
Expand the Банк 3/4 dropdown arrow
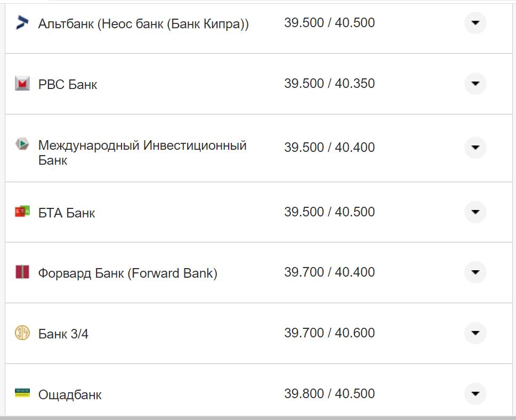(x=475, y=333)
